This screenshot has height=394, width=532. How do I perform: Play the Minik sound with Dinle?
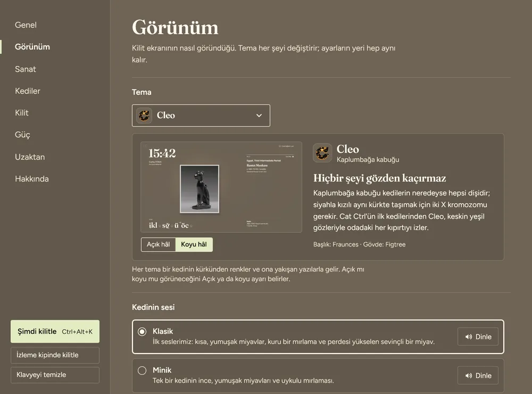[x=478, y=376]
